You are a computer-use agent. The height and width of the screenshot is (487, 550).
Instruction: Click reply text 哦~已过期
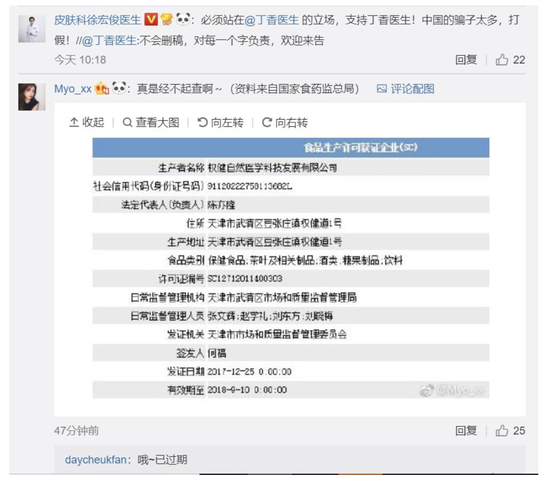pyautogui.click(x=162, y=460)
